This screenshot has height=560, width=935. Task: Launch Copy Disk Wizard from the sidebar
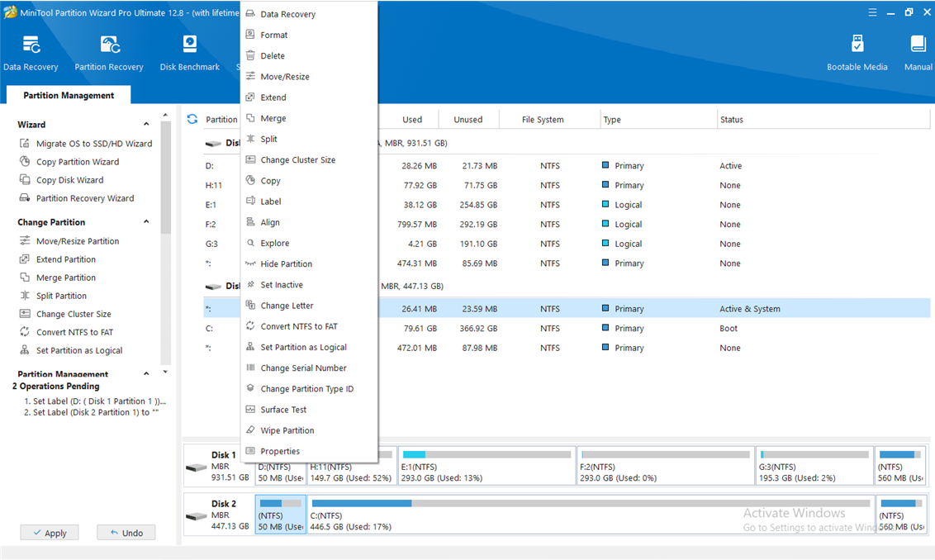(x=62, y=180)
